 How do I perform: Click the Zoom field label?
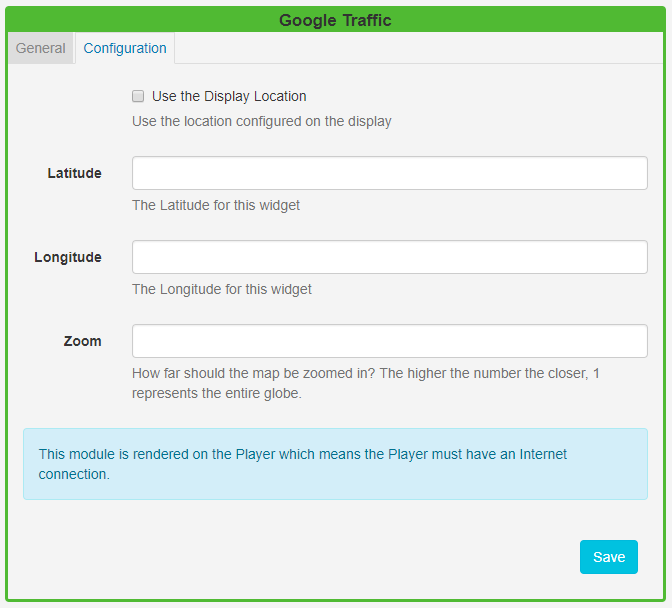[x=82, y=341]
